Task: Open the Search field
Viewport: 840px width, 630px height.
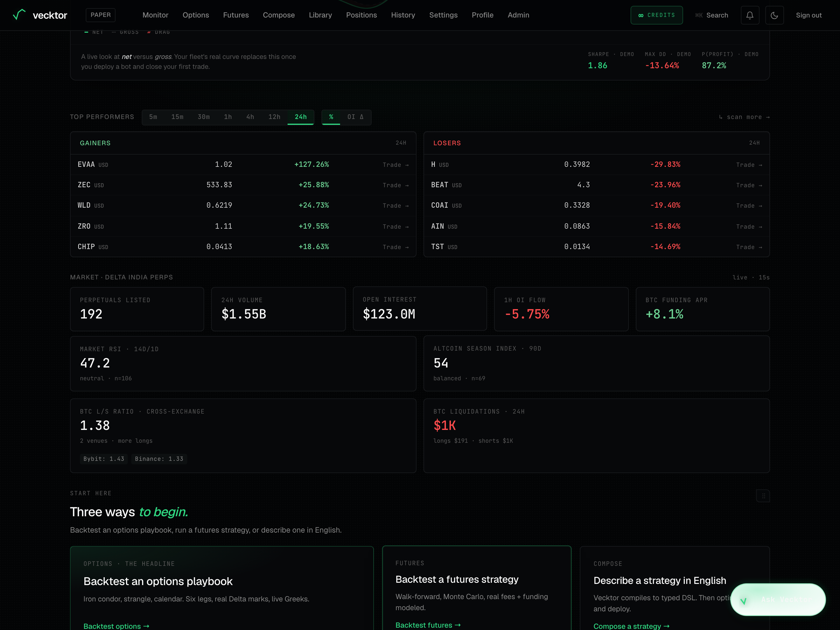Action: [x=711, y=15]
